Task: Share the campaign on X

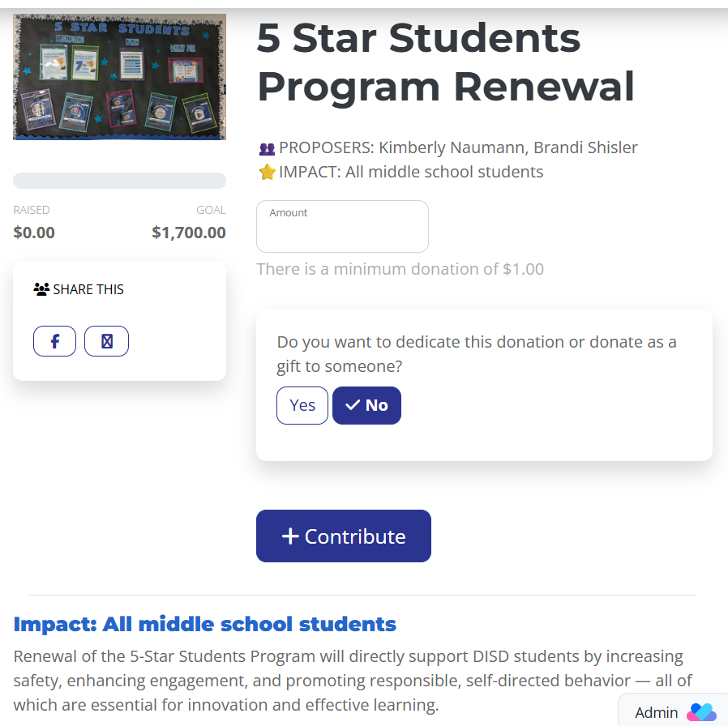Action: click(x=106, y=341)
